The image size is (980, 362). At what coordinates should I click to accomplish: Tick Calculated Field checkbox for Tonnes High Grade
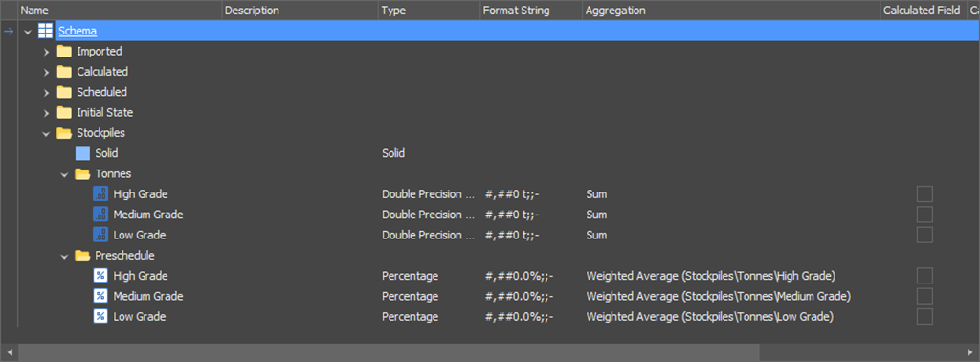click(x=925, y=194)
